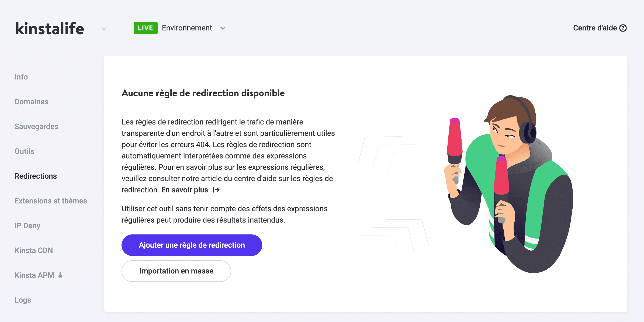Click the Kinsta CDN sidebar icon
Image resolution: width=644 pixels, height=322 pixels.
click(34, 251)
